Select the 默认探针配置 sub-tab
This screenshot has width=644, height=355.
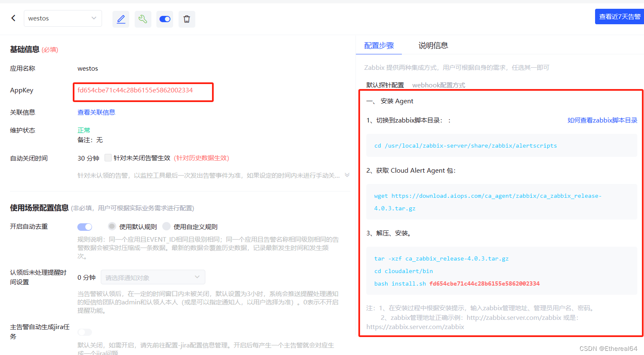(385, 85)
